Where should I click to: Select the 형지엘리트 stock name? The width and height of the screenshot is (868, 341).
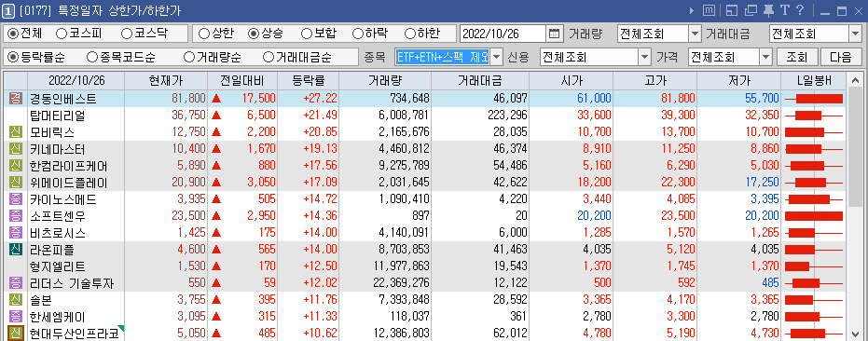[57, 266]
